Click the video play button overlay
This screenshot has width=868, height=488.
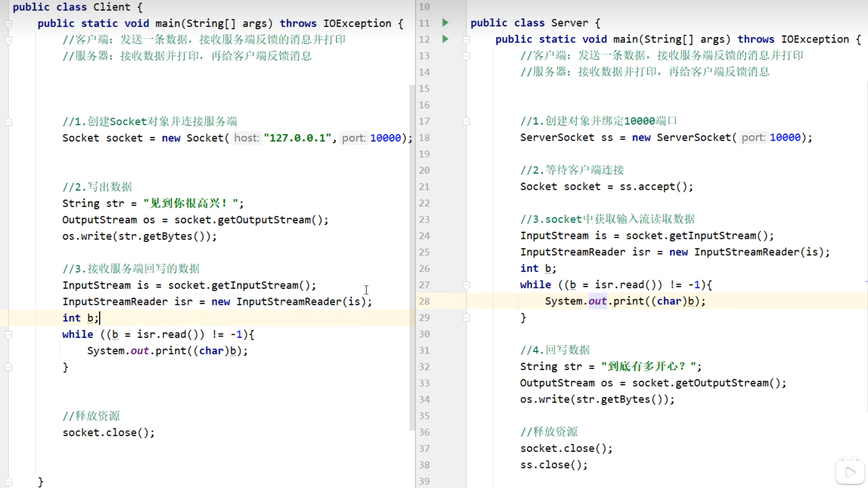coord(850,472)
